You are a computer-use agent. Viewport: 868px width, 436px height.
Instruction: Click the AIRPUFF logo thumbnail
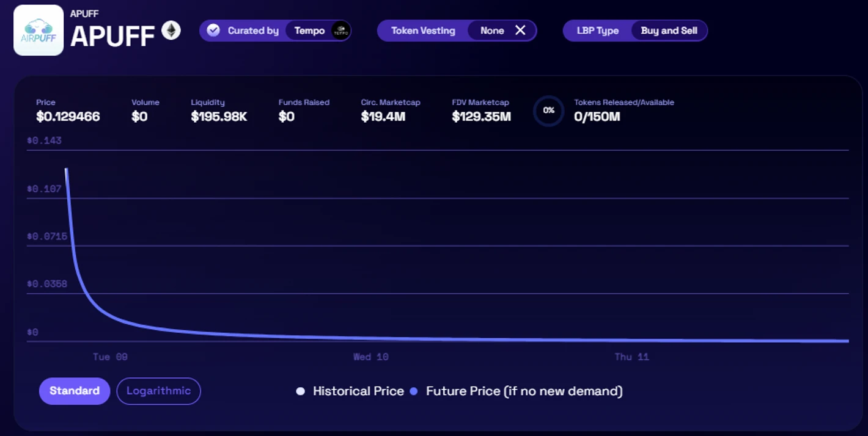[39, 30]
